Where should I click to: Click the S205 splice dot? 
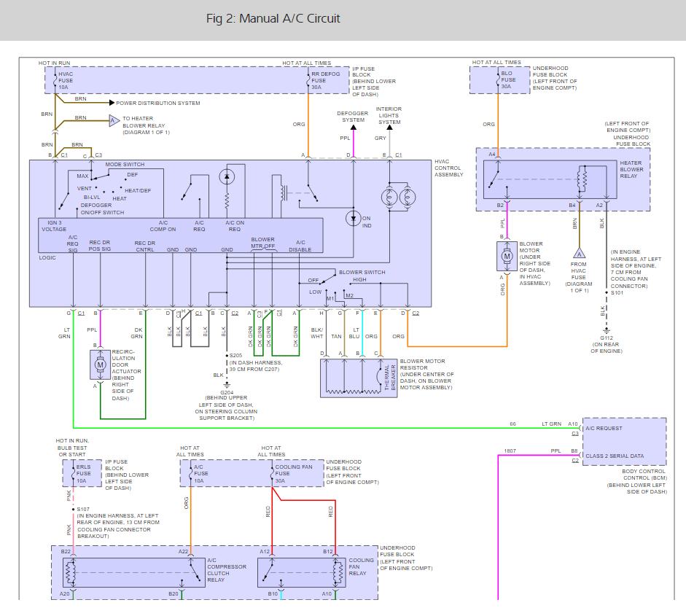[227, 356]
